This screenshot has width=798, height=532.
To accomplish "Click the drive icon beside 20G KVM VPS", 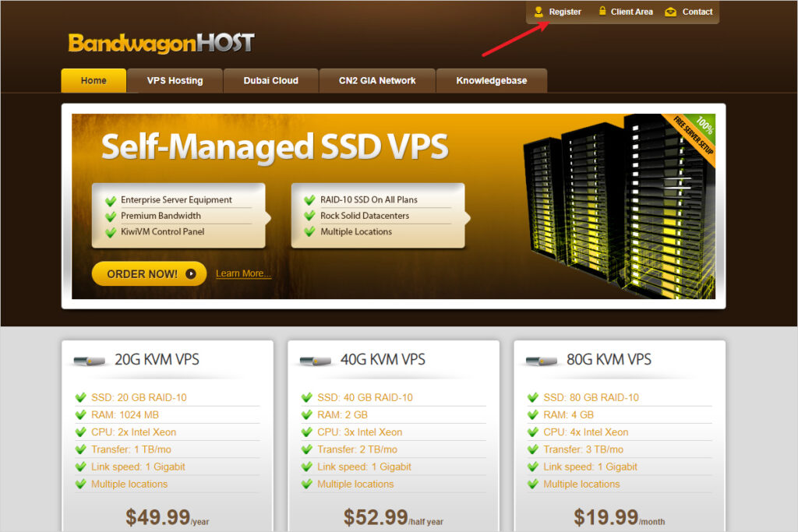I will [89, 361].
